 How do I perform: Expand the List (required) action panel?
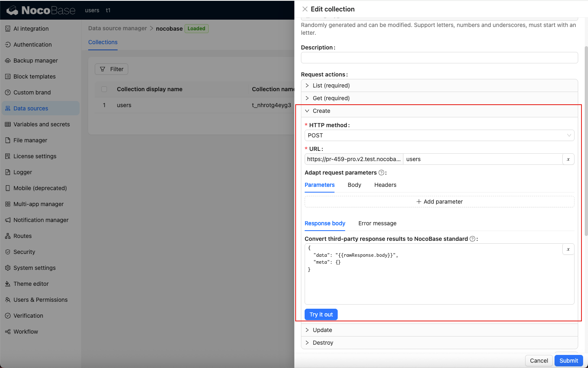(x=331, y=85)
